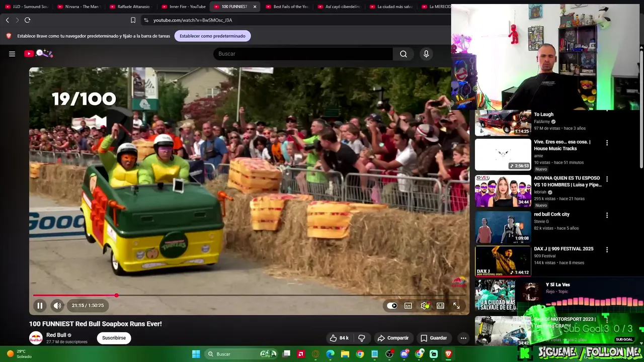Screen dimensions: 644x362
Task: Open House Music Tracks video thumbnail
Action: [503, 155]
